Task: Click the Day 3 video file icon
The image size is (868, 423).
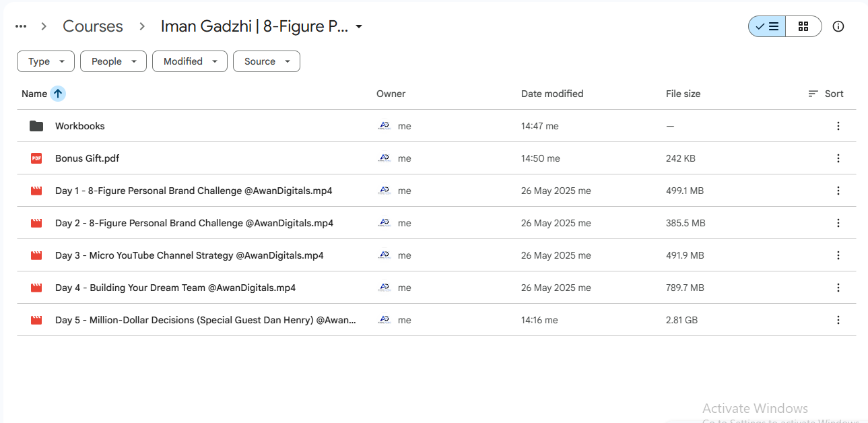Action: (x=36, y=255)
